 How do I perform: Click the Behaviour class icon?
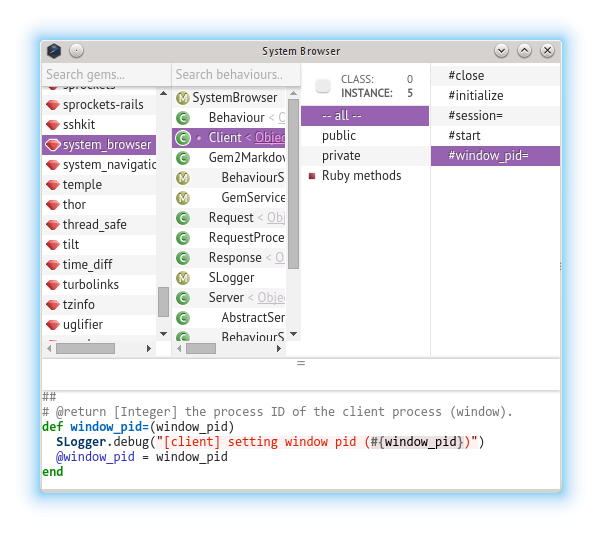(x=183, y=118)
